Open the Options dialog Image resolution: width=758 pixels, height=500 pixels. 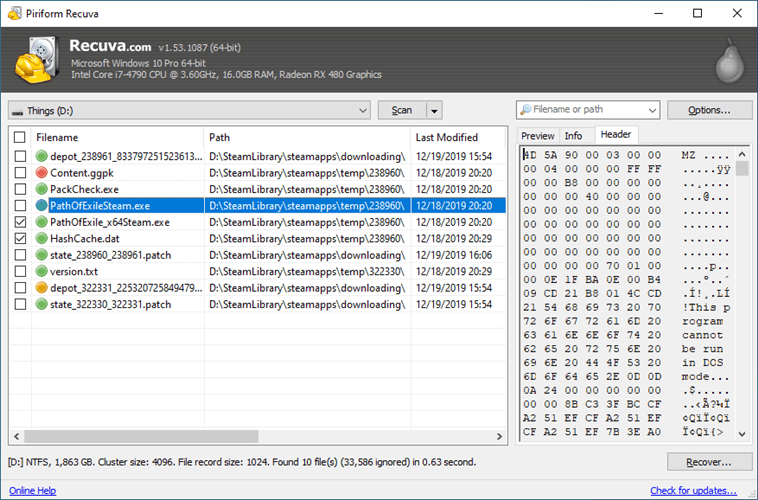pos(709,110)
